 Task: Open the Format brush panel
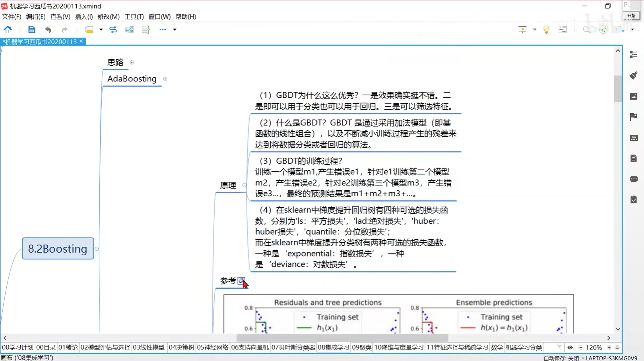pos(634,75)
